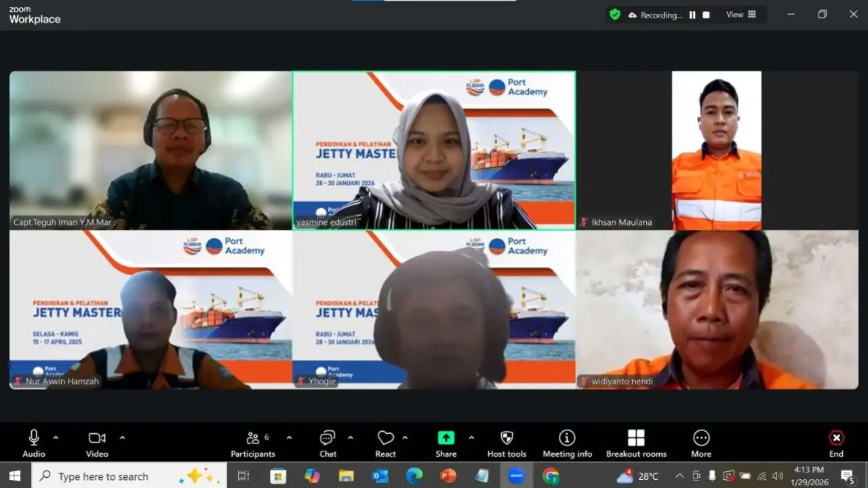Expand the Audio options arrow

tap(56, 437)
